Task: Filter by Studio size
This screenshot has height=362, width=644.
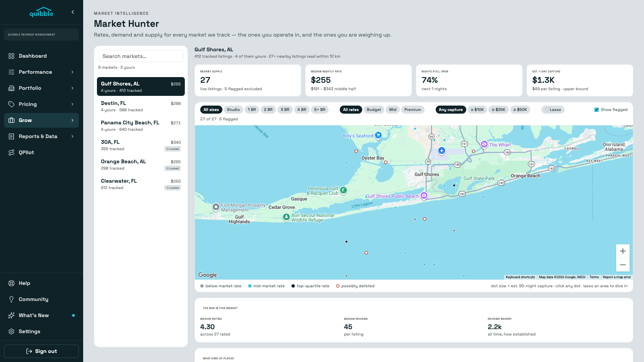Action: 233,110
